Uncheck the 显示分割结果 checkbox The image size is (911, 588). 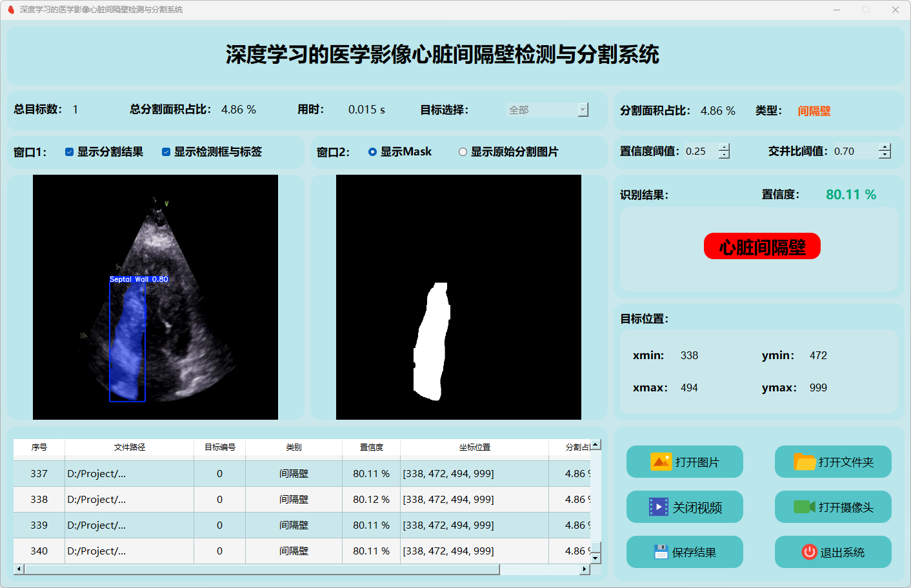pyautogui.click(x=69, y=152)
